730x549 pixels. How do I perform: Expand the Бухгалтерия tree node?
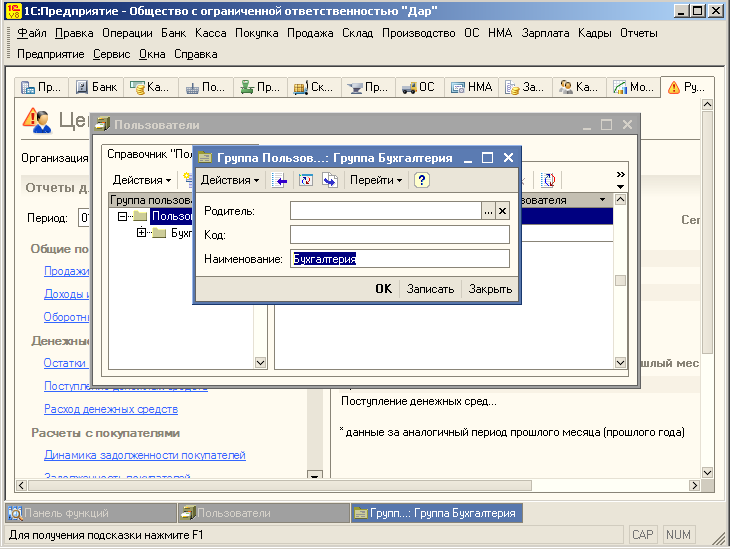[141, 232]
